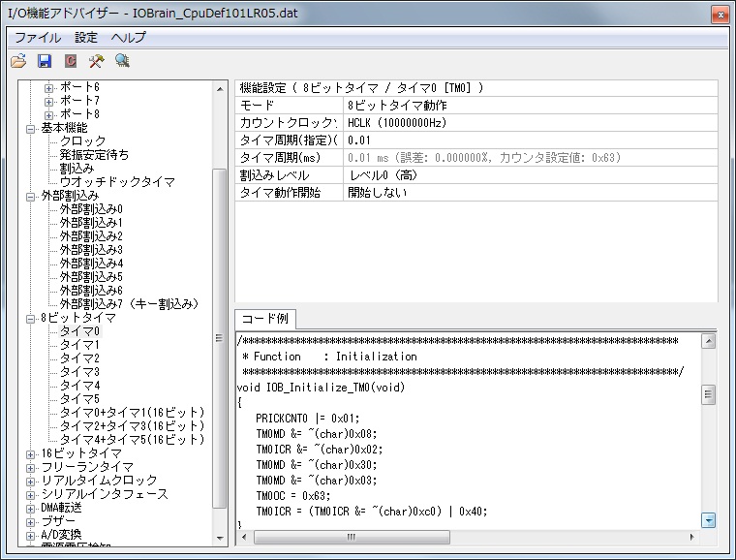Select タイマ0+タイマ1(16ビット) item

coord(133,413)
